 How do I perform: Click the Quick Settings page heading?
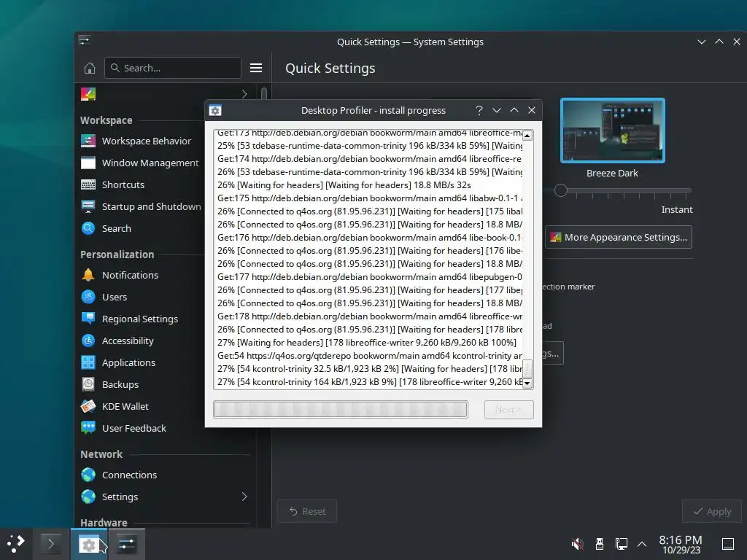click(330, 69)
